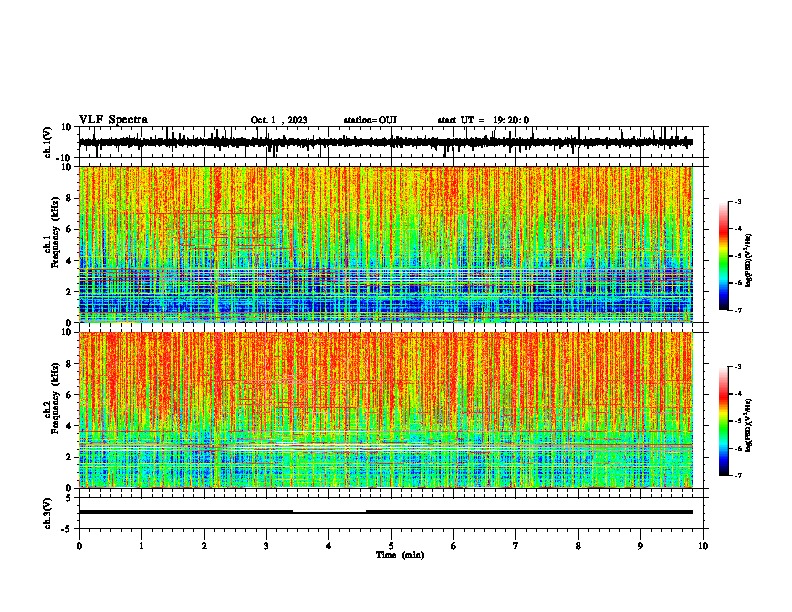Click the "VLF Spectra" plot title

coord(113,120)
